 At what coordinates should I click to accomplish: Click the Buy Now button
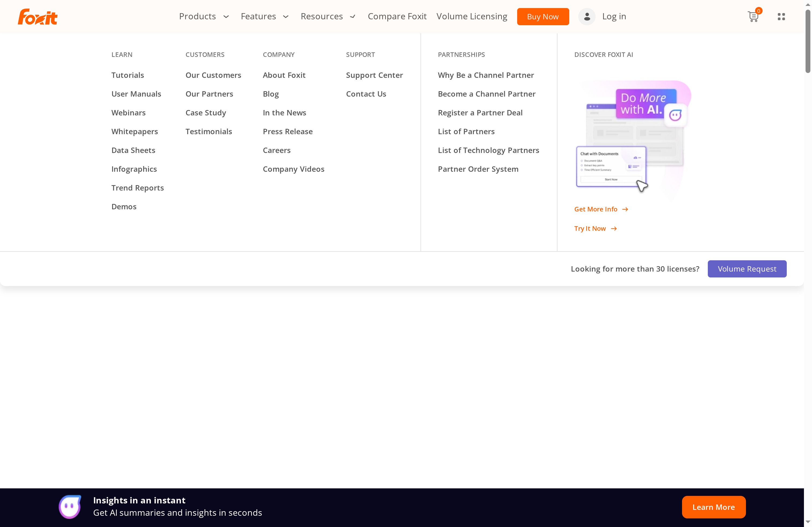click(543, 16)
